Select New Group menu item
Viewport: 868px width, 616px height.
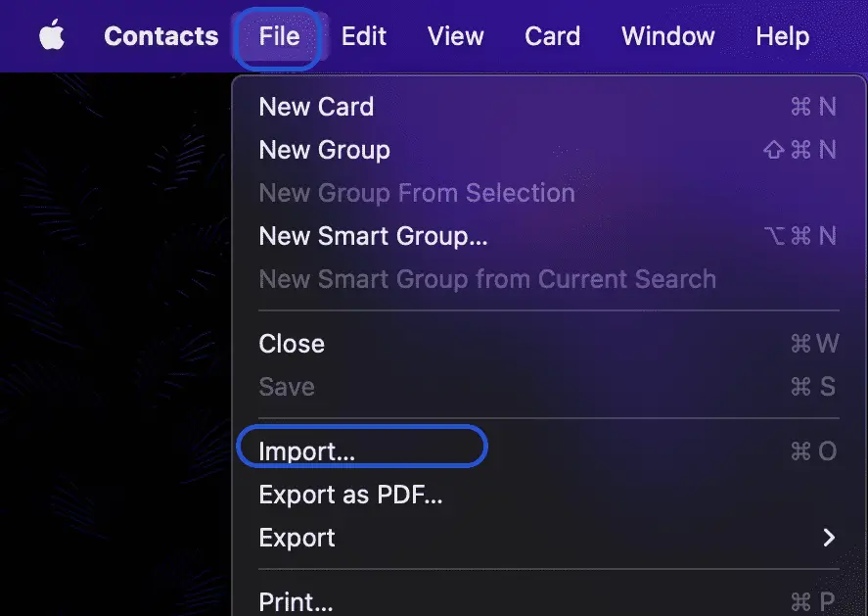549,150
